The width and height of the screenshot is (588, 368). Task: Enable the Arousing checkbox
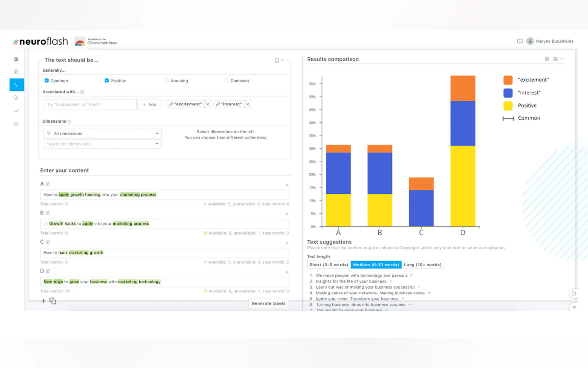click(x=166, y=81)
